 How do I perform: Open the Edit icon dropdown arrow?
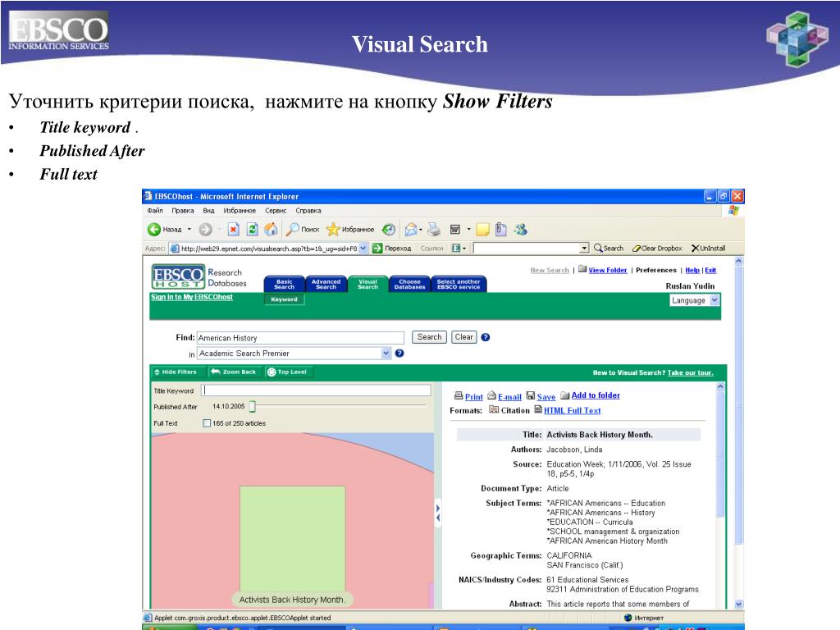(468, 230)
